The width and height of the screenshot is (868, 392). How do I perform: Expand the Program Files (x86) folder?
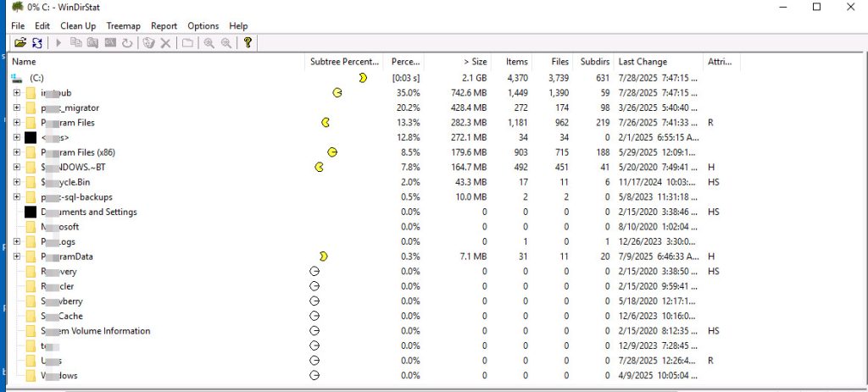click(x=17, y=152)
